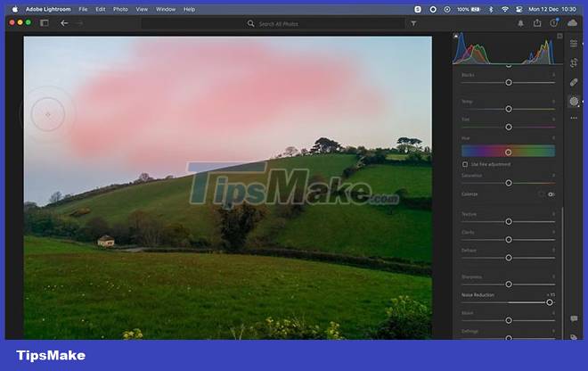
Task: Click the Temp slider handle
Action: click(x=509, y=109)
